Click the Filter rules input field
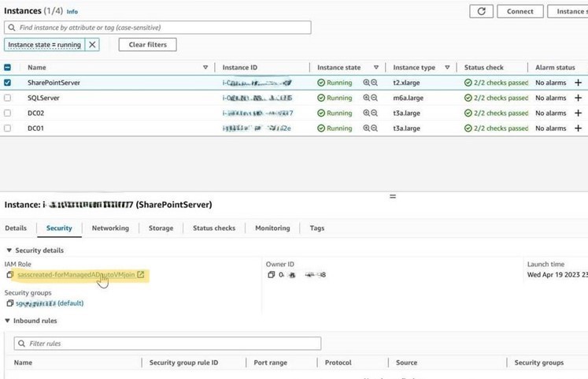Screen dimensions: 588x379 (168, 344)
